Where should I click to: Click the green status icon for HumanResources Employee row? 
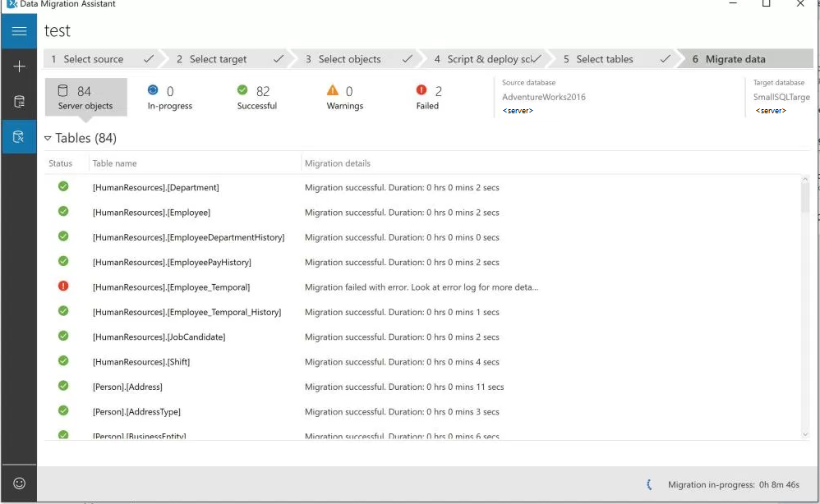tap(63, 212)
